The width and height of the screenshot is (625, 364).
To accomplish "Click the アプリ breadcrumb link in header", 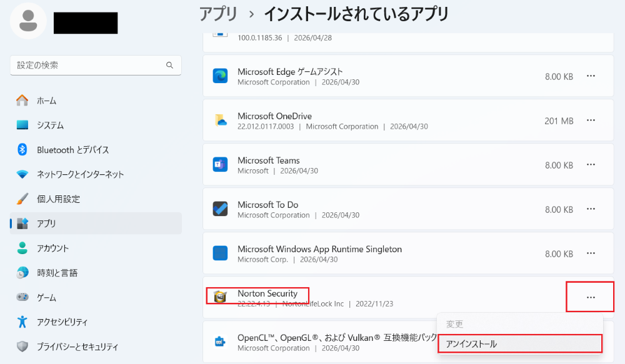I will coord(218,14).
